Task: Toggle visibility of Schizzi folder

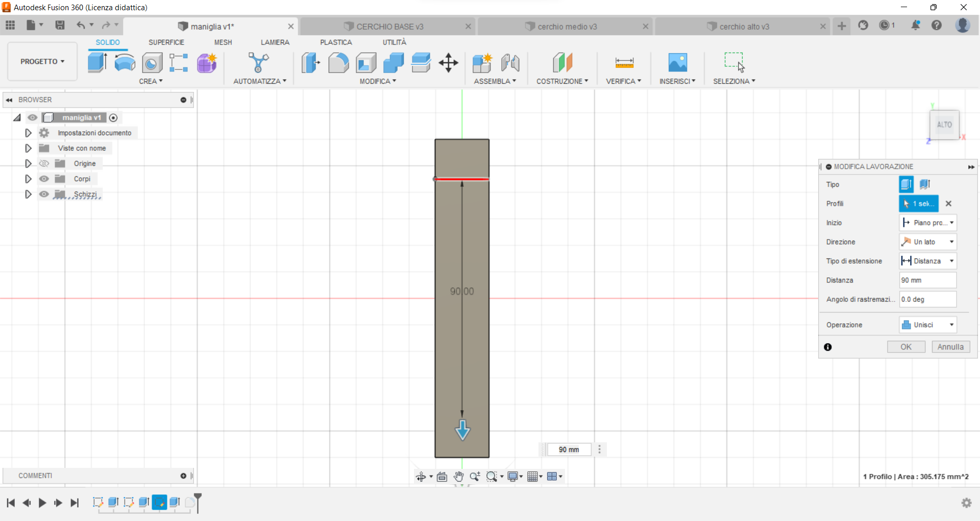Action: pyautogui.click(x=44, y=194)
